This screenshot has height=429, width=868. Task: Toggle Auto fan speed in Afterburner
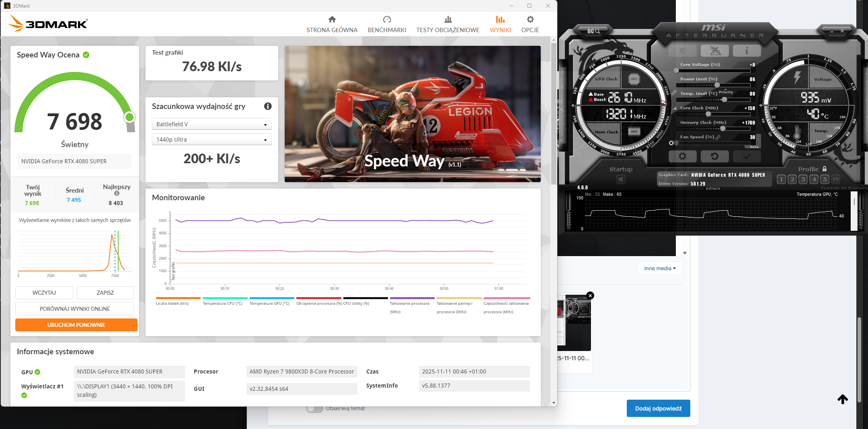(x=754, y=147)
